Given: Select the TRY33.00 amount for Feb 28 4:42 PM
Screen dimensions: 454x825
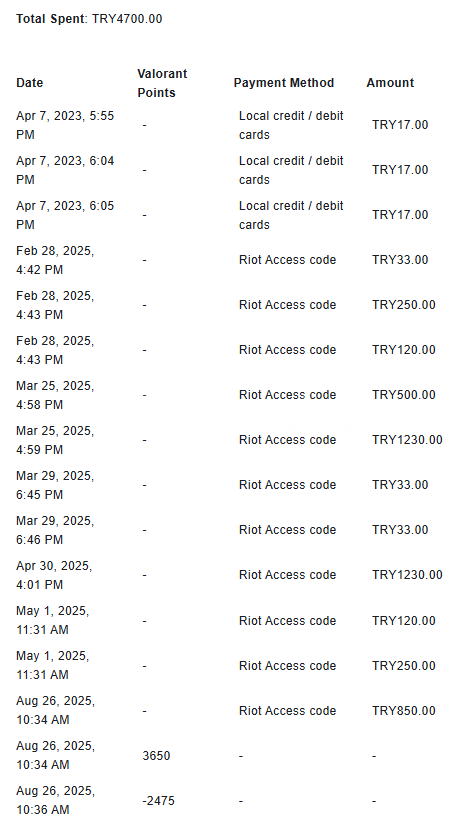Looking at the screenshot, I should (x=400, y=260).
